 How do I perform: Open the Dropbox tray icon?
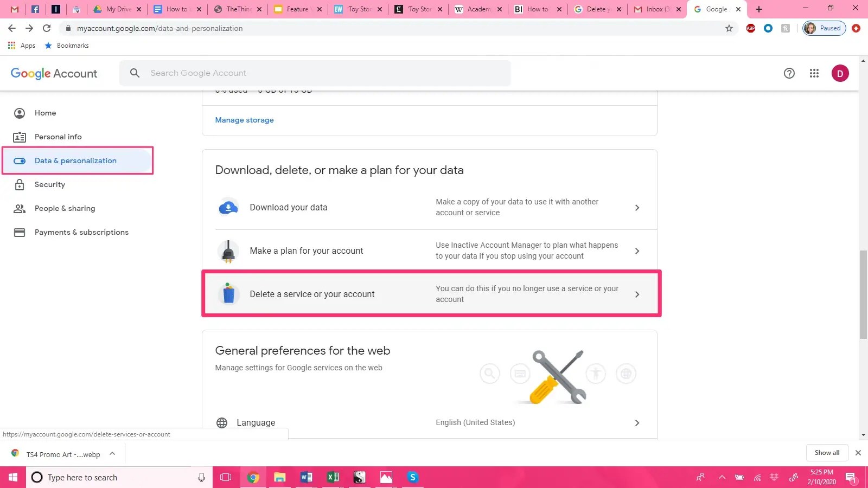click(x=774, y=477)
